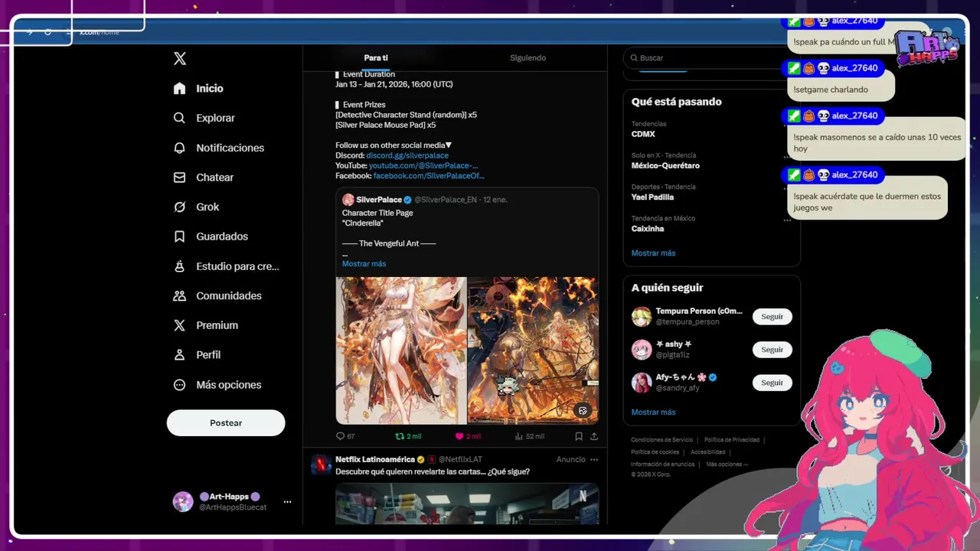Open Condiciones de Servicio link
980x551 pixels.
coord(661,440)
